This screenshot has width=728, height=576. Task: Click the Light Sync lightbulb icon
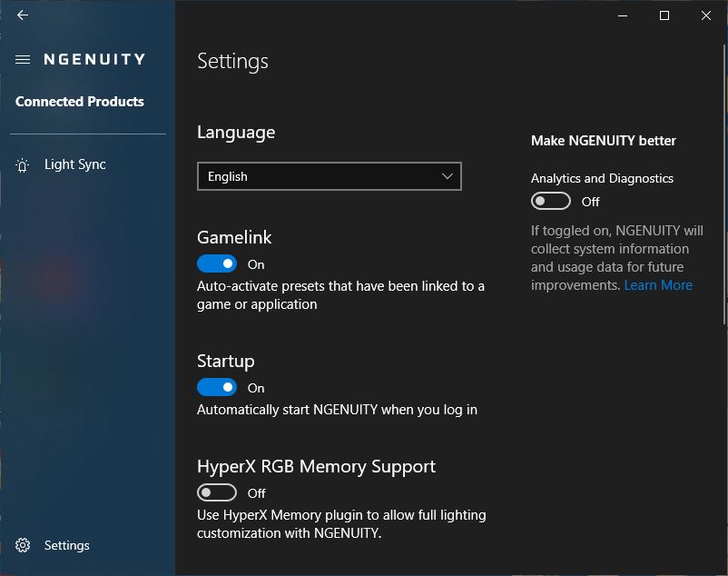(23, 165)
